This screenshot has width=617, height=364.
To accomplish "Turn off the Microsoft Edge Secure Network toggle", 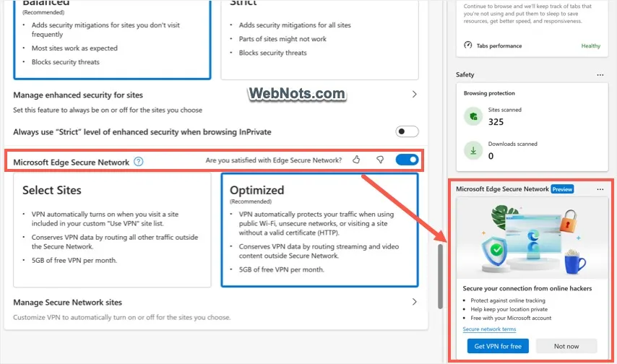I will (407, 160).
